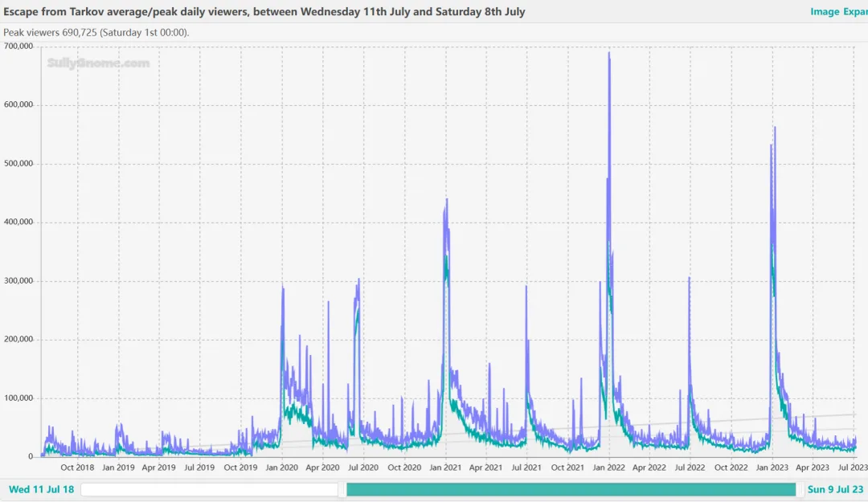Click the 'Sun 9 Jul 23' end date
The width and height of the screenshot is (868, 502).
(x=835, y=489)
